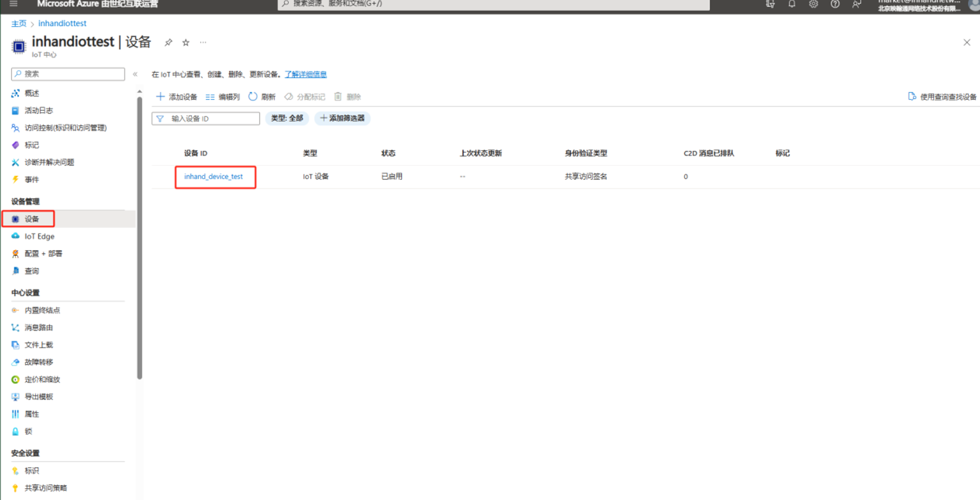Open 导出模板 export template

point(39,396)
